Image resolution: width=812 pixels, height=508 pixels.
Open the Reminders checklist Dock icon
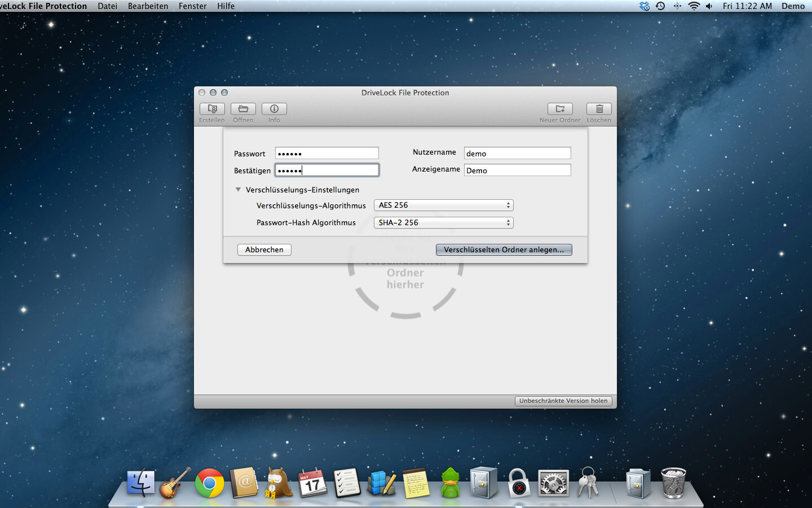point(347,483)
